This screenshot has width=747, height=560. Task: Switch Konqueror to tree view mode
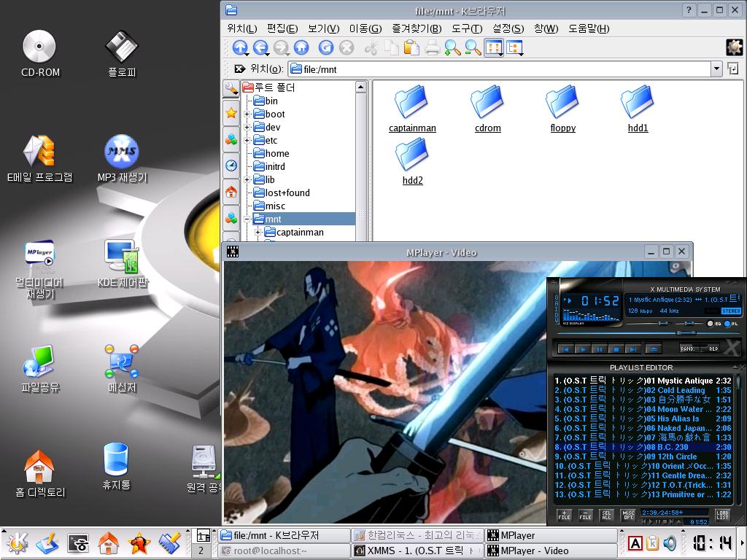pyautogui.click(x=514, y=47)
